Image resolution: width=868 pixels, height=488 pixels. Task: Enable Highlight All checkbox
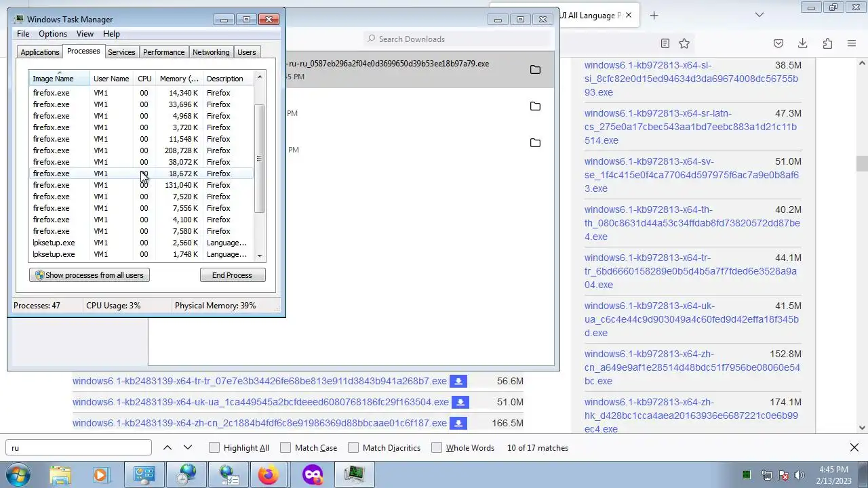214,447
